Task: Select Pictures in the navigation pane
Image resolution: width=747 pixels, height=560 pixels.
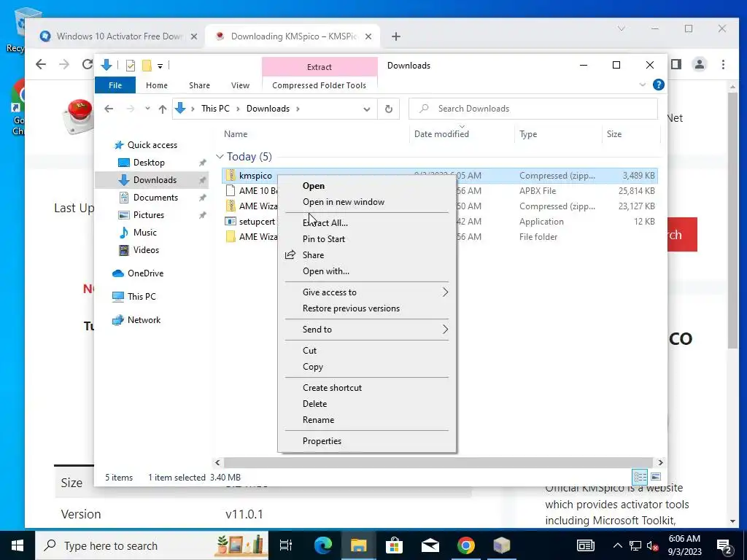Action: [148, 215]
